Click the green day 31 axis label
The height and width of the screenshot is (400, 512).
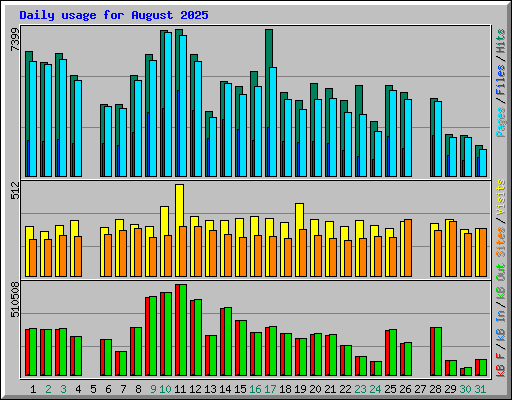pos(480,389)
